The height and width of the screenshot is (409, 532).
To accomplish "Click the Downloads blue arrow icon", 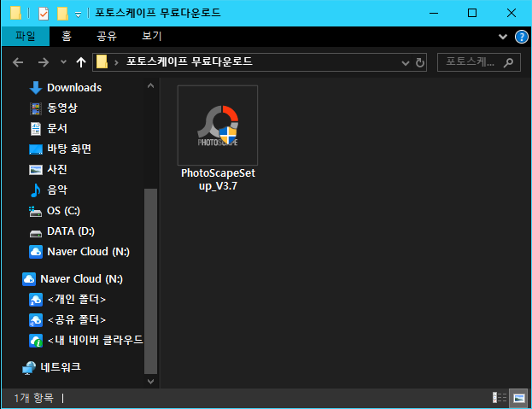I will (36, 87).
